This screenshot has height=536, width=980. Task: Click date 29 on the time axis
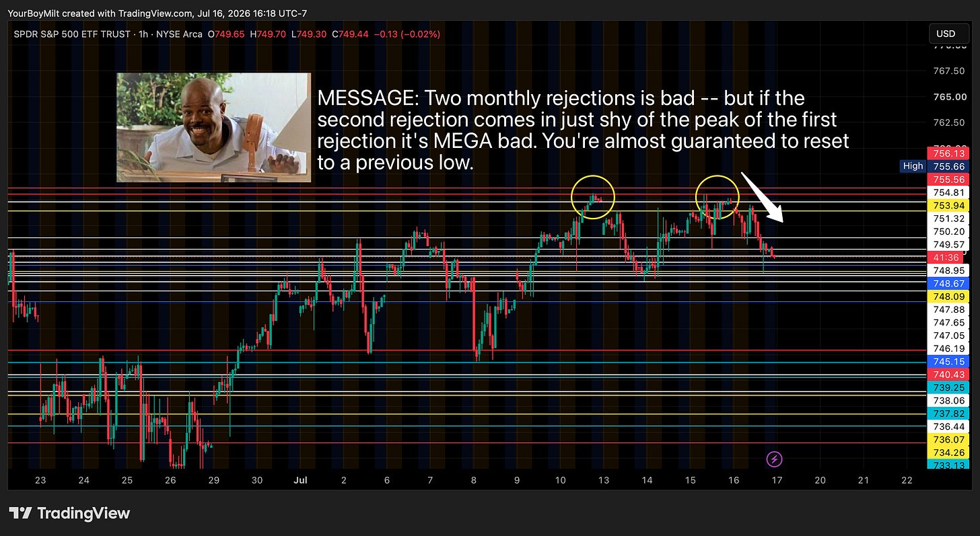214,480
